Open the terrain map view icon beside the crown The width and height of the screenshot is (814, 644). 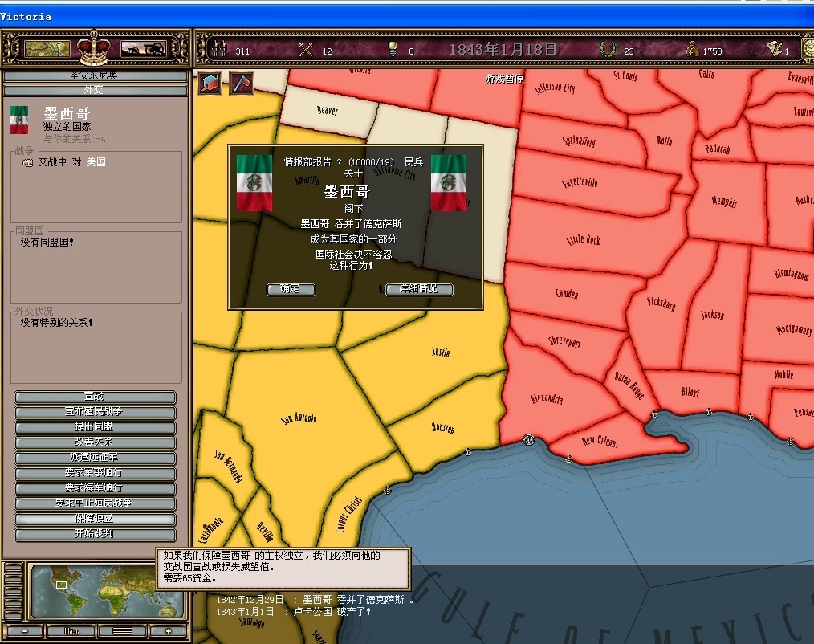click(47, 49)
